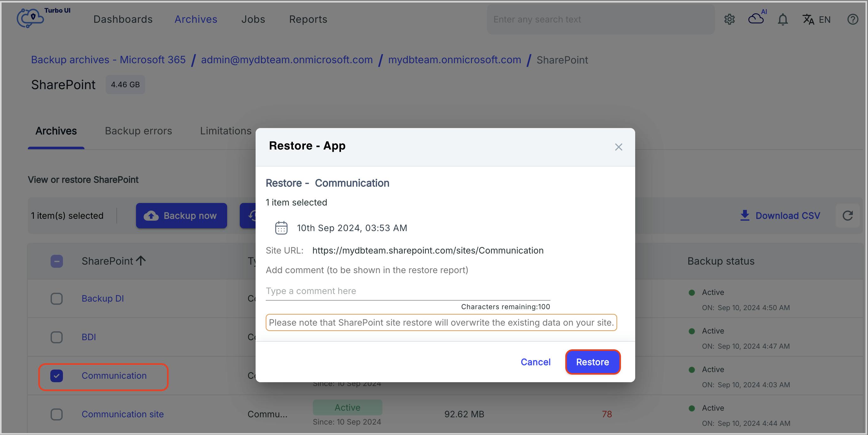This screenshot has width=868, height=435.
Task: Open mydbteam.onmicrosoft.com breadcrumb
Action: point(455,60)
